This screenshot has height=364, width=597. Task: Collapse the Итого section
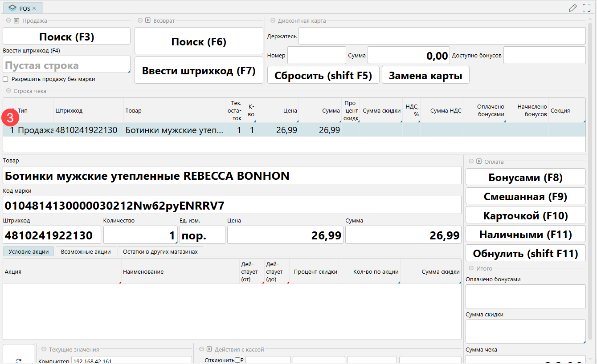471,268
